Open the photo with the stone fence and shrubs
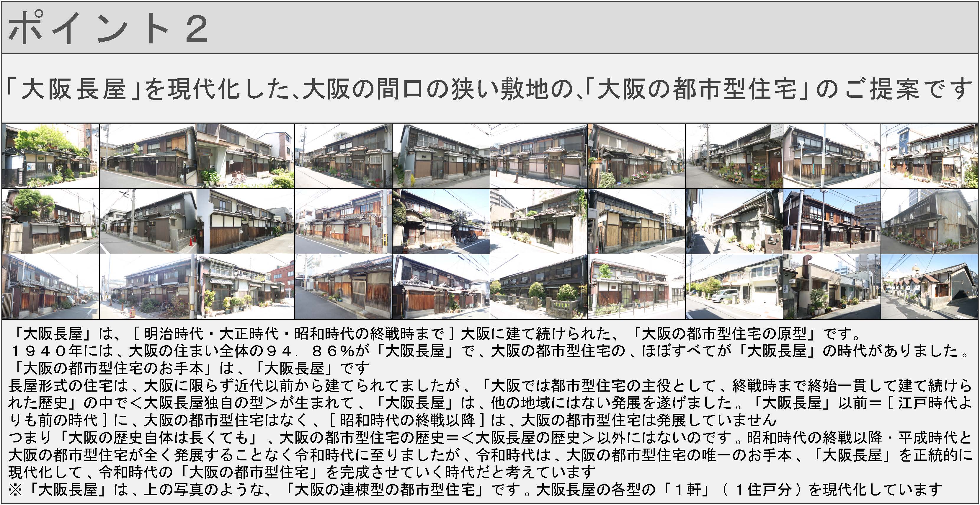The image size is (980, 505). click(x=539, y=287)
